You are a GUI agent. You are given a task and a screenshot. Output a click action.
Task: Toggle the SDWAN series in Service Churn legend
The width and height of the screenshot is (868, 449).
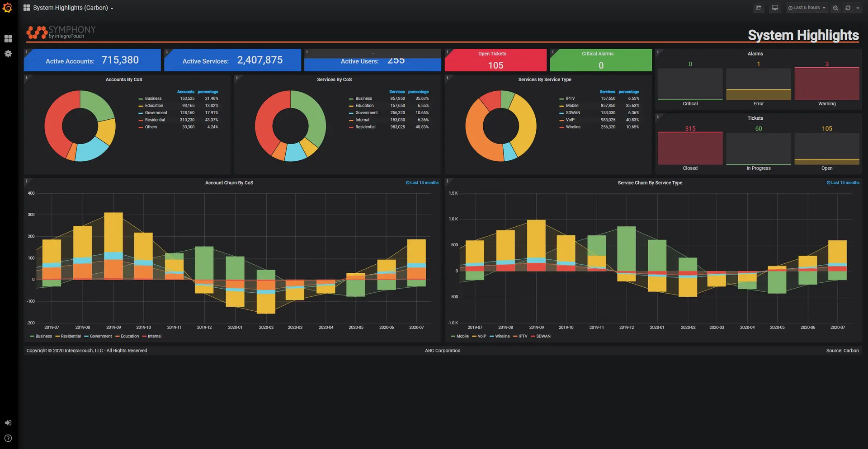click(x=543, y=336)
